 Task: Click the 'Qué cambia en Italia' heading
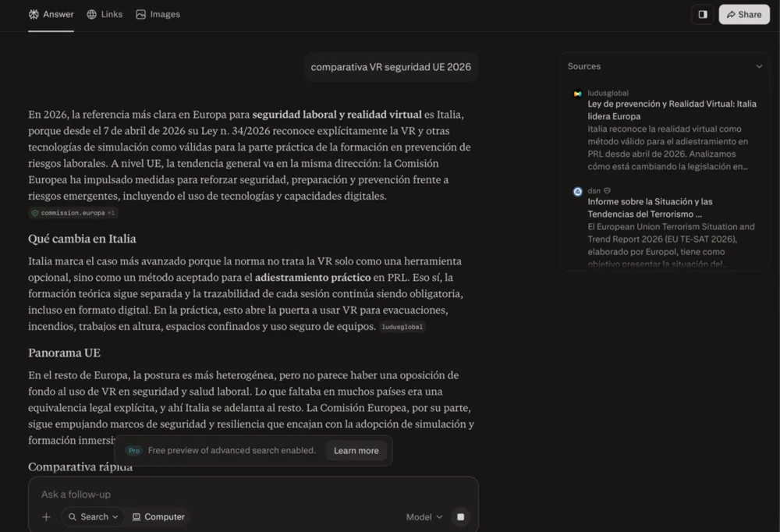pyautogui.click(x=82, y=239)
